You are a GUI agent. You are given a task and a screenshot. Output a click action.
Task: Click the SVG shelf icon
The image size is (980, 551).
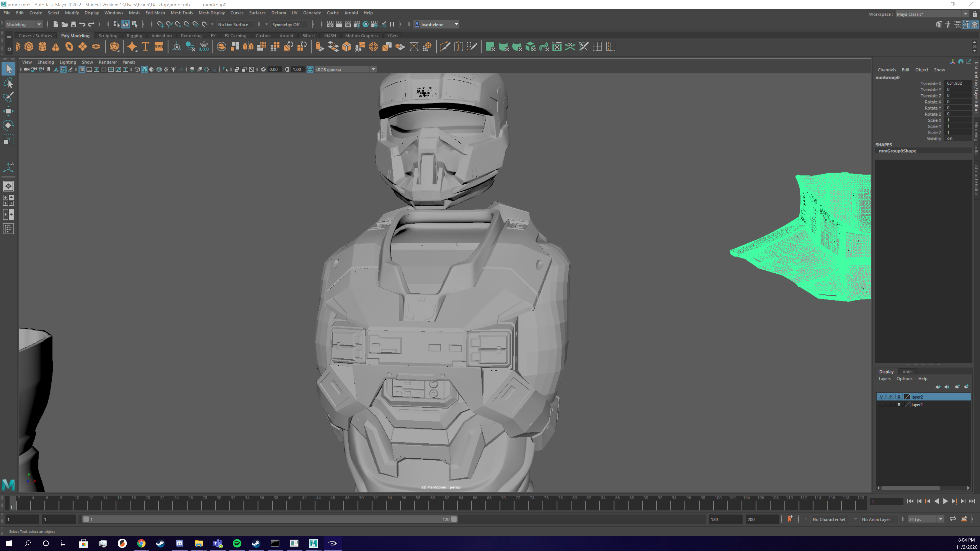click(x=159, y=47)
